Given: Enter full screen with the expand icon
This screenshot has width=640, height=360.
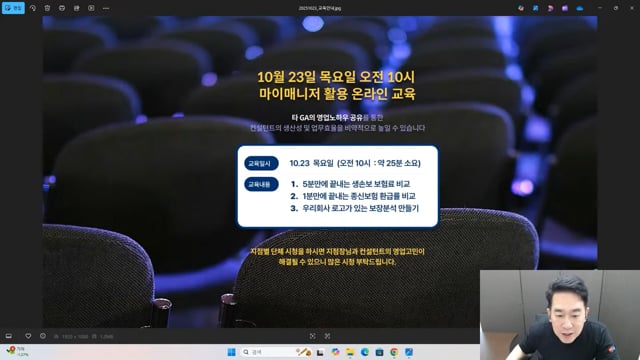Looking at the screenshot, I should click(x=327, y=336).
